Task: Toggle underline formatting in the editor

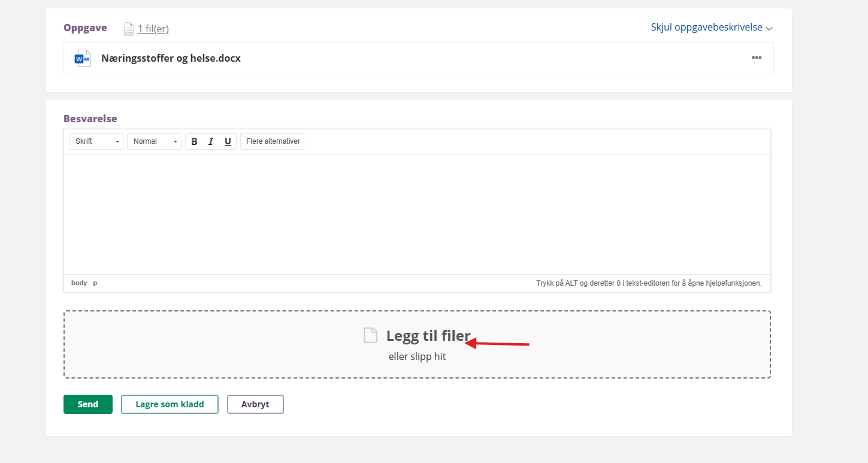Action: [228, 141]
